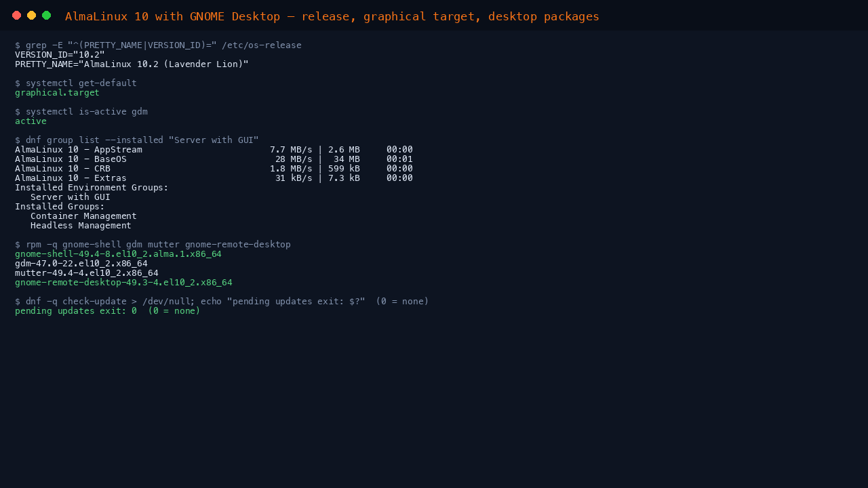Click the dnf -q check-update command line
Screen dimensions: 868x488
click(x=222, y=302)
